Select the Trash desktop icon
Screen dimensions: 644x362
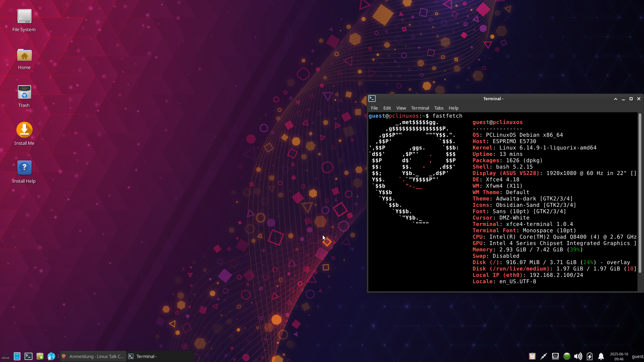coord(24,93)
